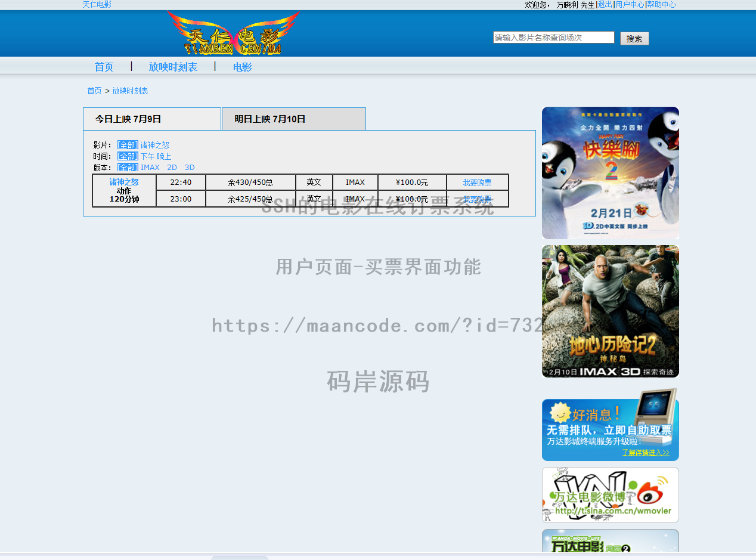The image size is (756, 560).
Task: Click the 了解详情进入>> link
Action: point(646,453)
